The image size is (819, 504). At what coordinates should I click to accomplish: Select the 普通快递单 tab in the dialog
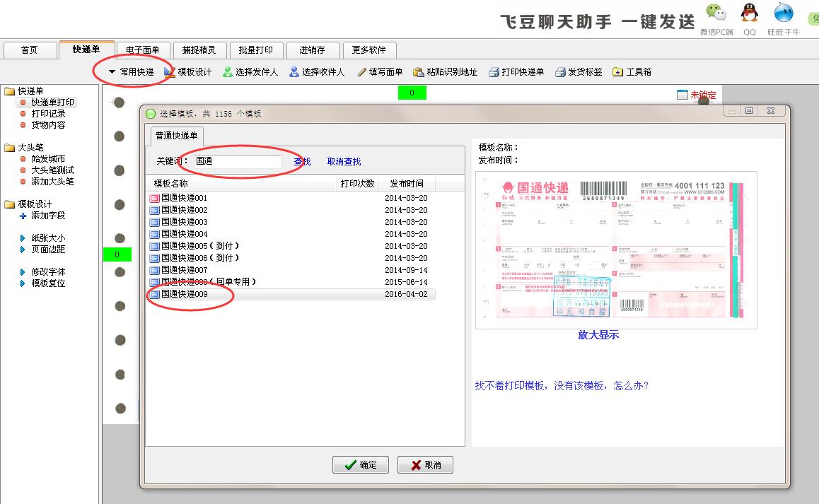[x=177, y=136]
